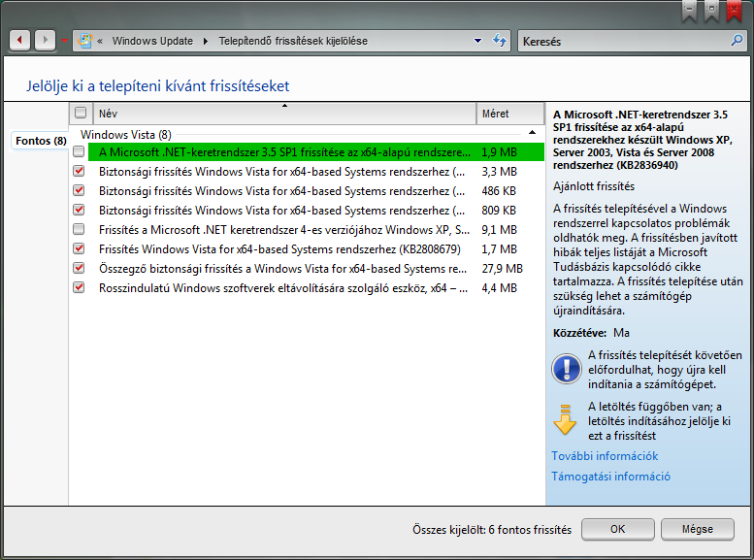The image size is (754, 560).
Task: Click the Windows Update icon in address bar
Action: [84, 41]
